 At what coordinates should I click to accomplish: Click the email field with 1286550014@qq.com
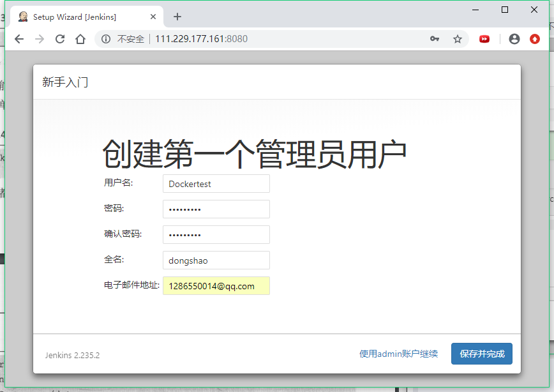pos(216,286)
